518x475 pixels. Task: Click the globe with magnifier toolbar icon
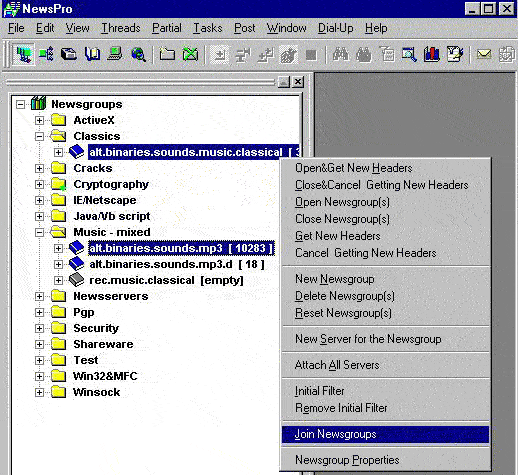138,54
